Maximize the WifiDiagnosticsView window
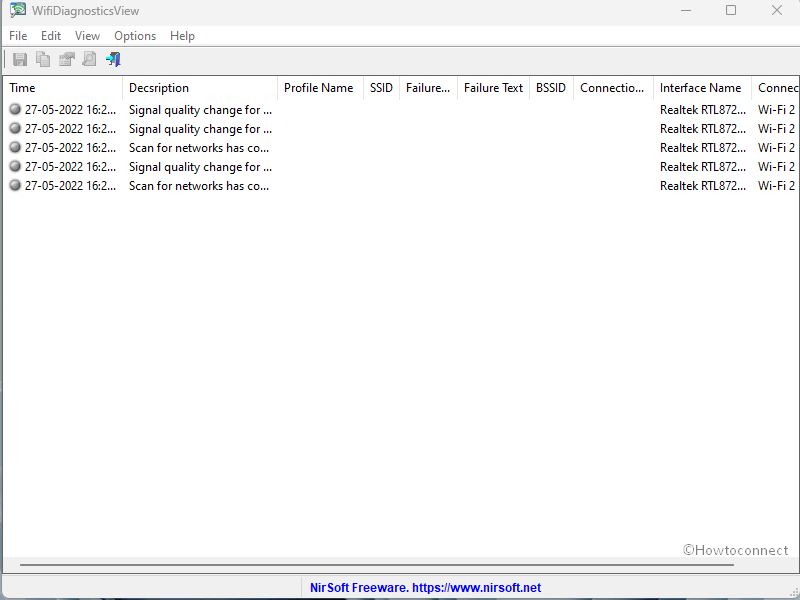800x600 pixels. point(731,10)
